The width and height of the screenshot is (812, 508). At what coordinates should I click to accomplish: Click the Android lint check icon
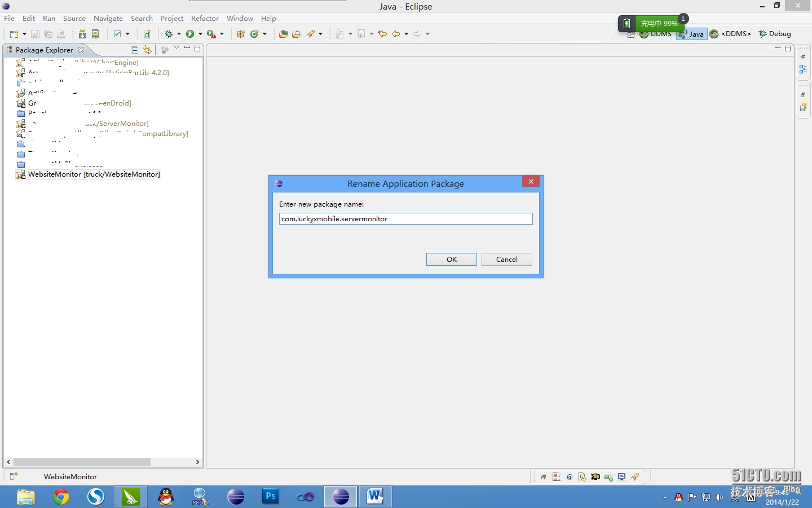[x=117, y=34]
